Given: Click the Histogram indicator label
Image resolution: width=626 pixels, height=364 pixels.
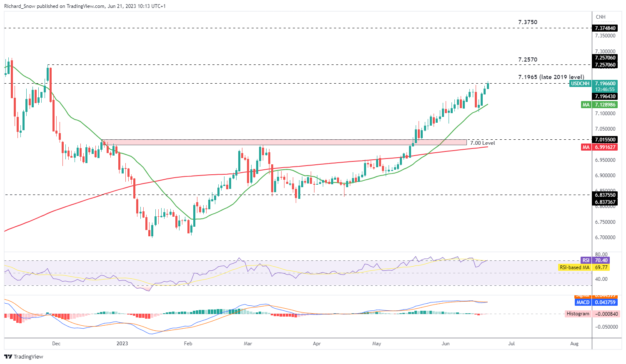Looking at the screenshot, I should (x=578, y=314).
